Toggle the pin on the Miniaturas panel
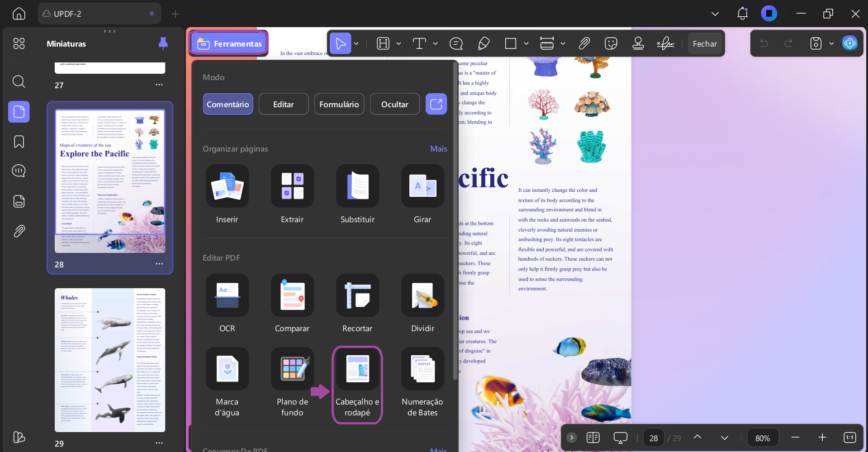The image size is (868, 452). (163, 43)
